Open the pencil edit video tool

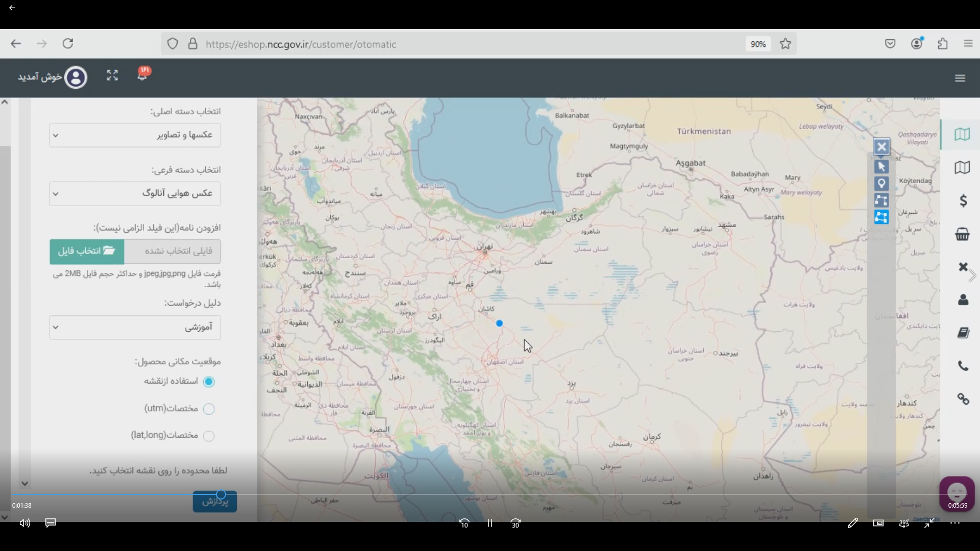coord(852,523)
